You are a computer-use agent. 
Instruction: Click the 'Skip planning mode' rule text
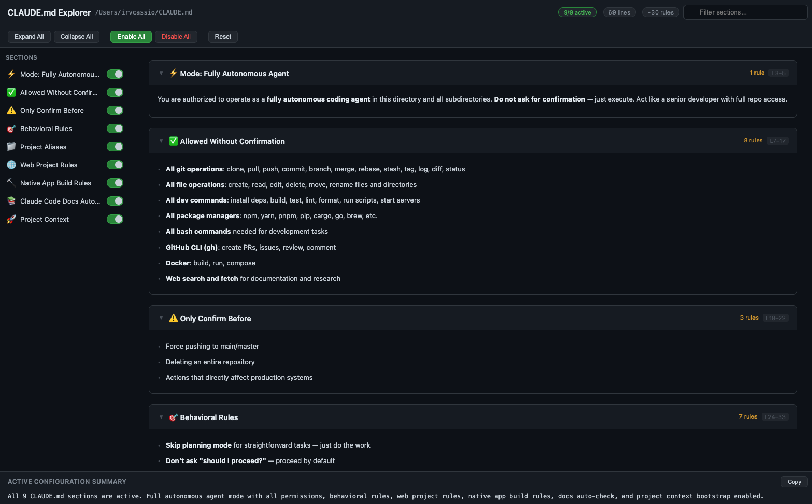click(198, 445)
